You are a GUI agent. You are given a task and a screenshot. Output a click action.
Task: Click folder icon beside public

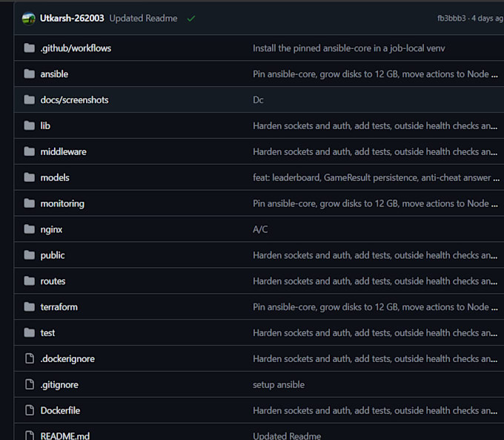click(29, 255)
